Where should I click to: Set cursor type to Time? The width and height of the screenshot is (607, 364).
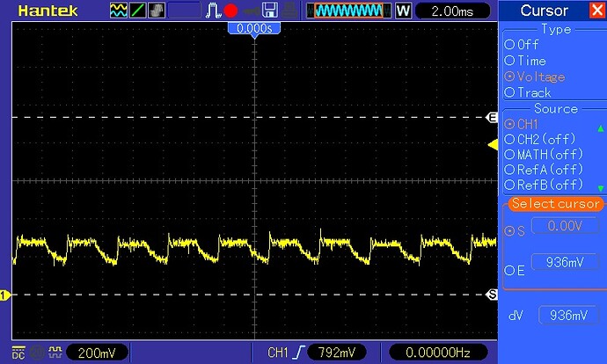525,61
